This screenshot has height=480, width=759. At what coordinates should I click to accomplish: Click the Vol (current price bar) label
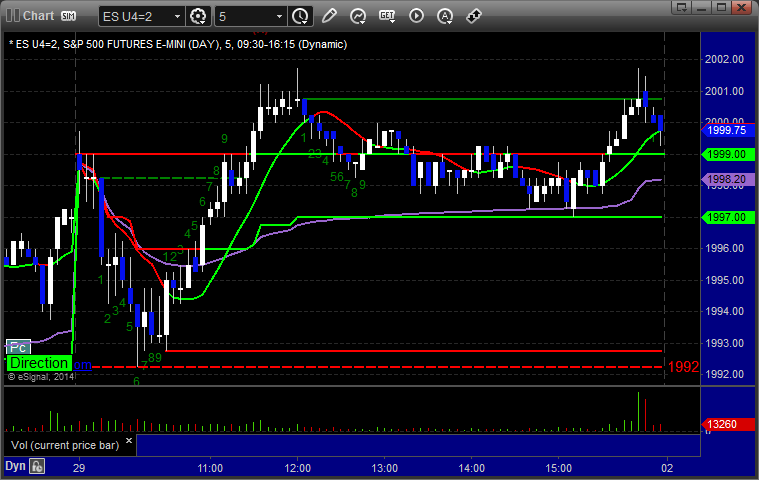click(65, 445)
